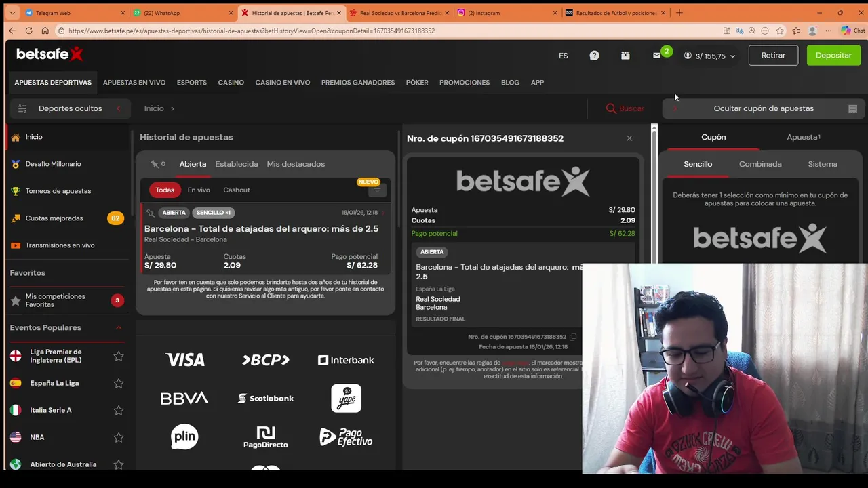Image resolution: width=868 pixels, height=488 pixels.
Task: Favorite Abierto de Australia with its star
Action: [x=119, y=464]
